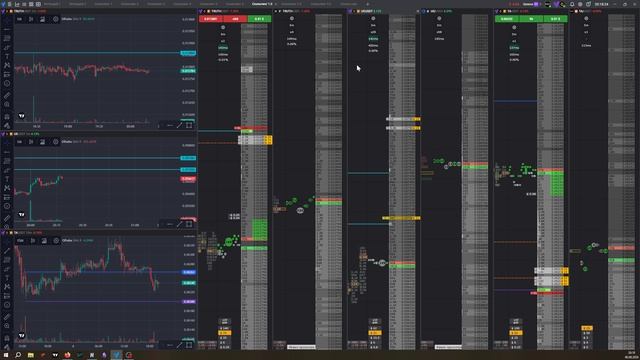Viewport: 640px width, 360px height.
Task: Open File Explorer from the taskbar
Action: click(31, 355)
